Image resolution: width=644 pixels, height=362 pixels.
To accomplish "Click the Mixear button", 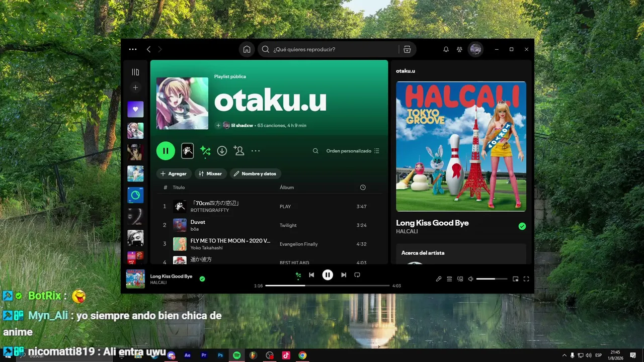I will coord(211,173).
